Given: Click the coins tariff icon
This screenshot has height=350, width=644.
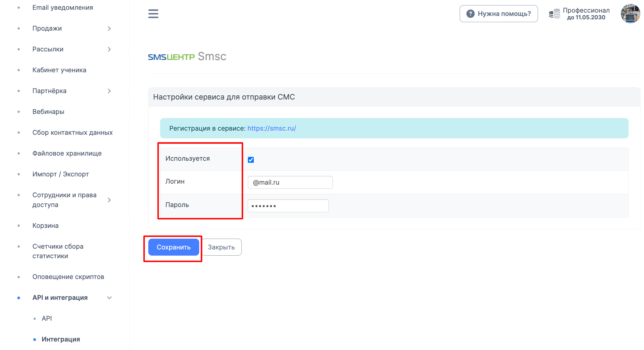Looking at the screenshot, I should 554,14.
